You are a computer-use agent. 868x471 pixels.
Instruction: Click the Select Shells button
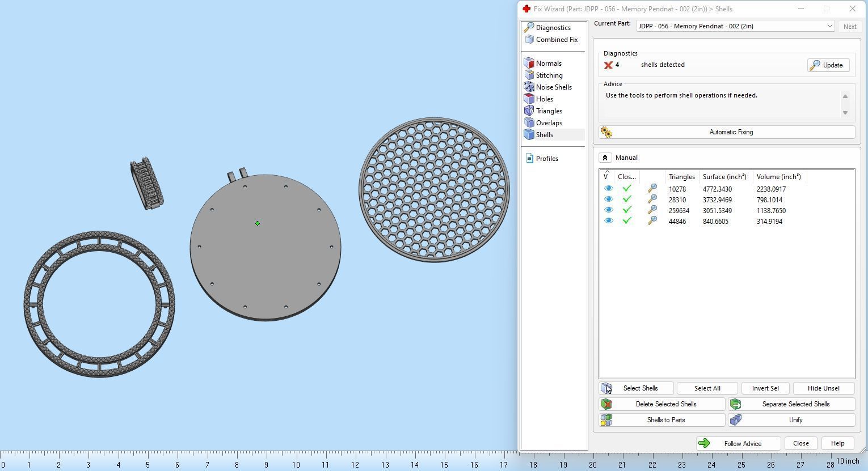click(637, 388)
